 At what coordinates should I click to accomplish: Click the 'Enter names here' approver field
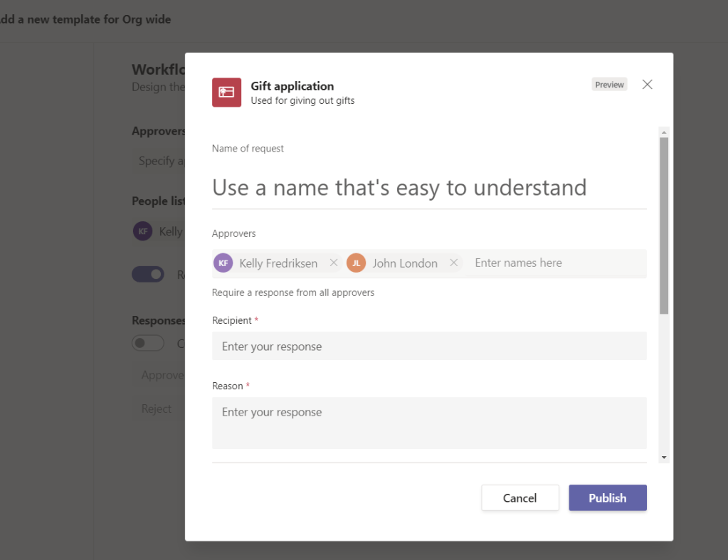tap(555, 263)
